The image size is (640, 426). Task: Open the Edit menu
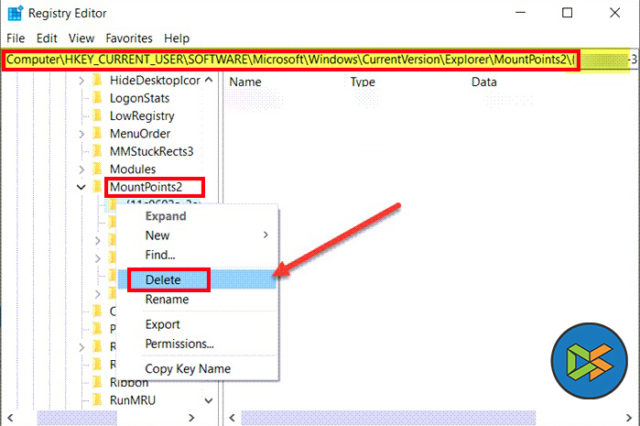[x=47, y=38]
